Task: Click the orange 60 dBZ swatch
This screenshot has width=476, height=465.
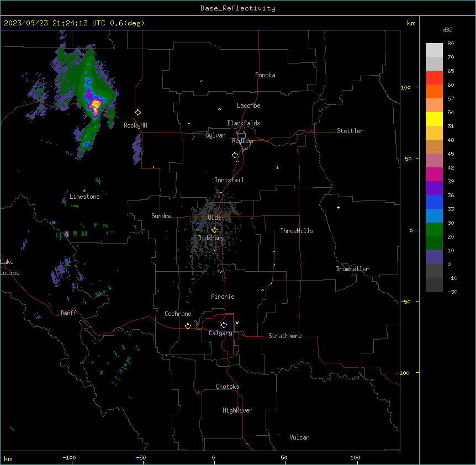Action: [434, 91]
